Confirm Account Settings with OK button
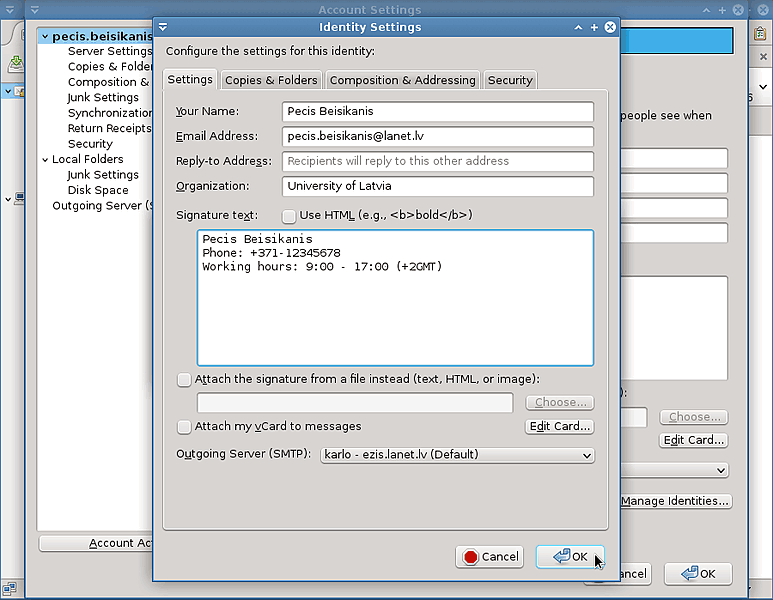Viewport: 773px width, 600px height. 698,574
